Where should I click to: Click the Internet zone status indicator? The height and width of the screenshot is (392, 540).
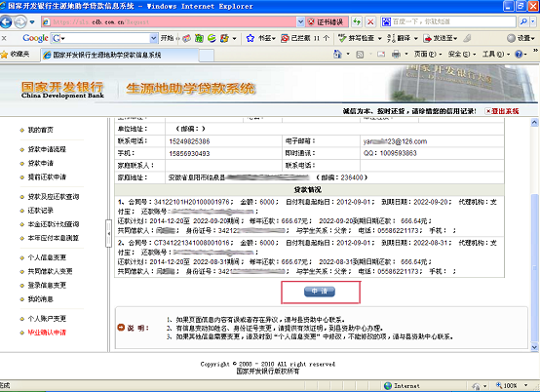[403, 386]
